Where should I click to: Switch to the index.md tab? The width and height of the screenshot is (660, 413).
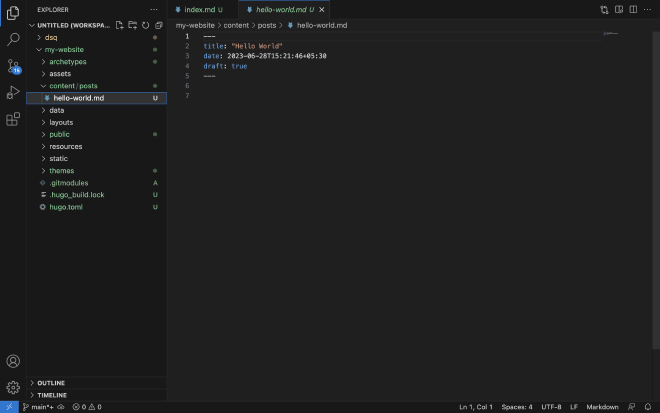[203, 10]
